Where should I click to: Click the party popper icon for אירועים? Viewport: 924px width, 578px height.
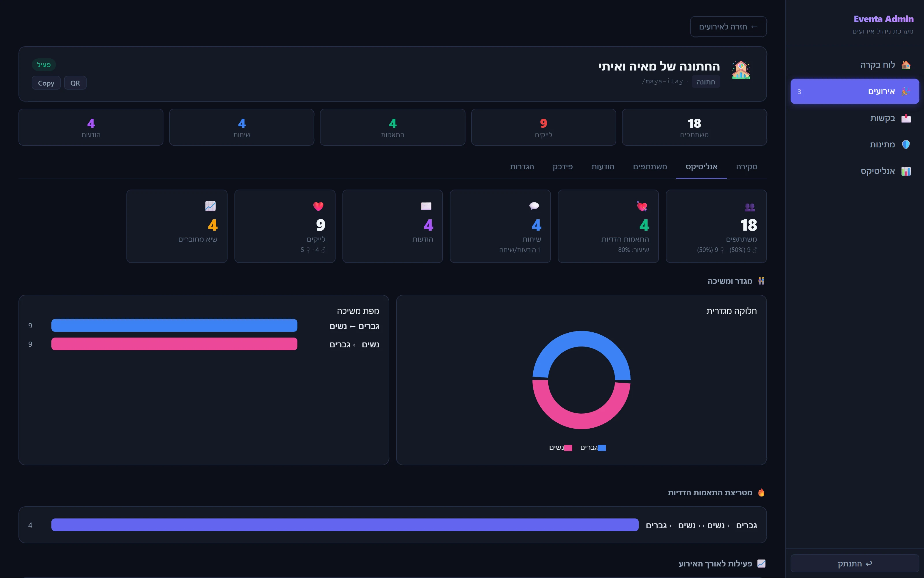(906, 91)
